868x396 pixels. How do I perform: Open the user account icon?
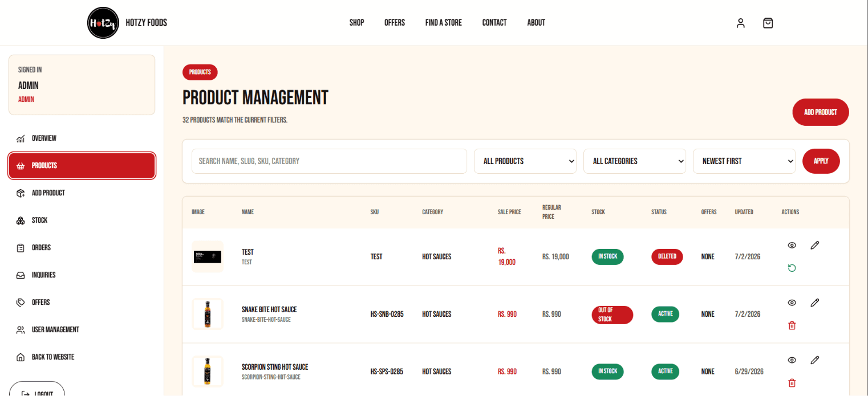pyautogui.click(x=741, y=23)
